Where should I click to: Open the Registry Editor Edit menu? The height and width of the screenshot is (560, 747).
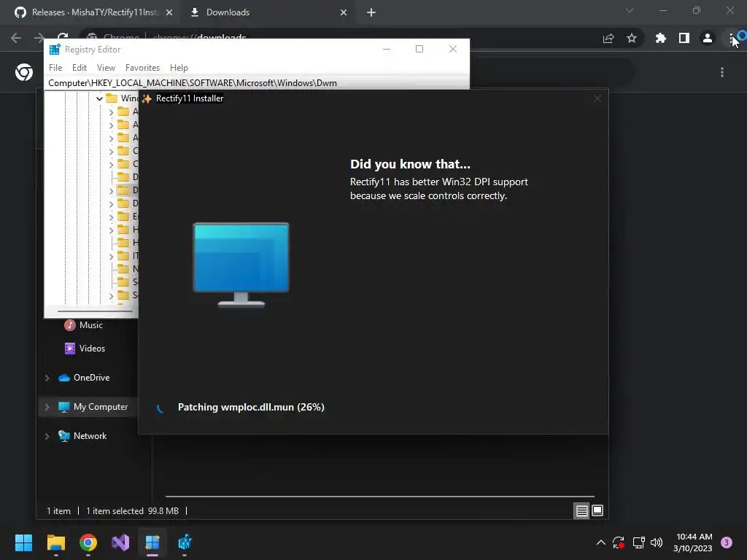pos(79,68)
